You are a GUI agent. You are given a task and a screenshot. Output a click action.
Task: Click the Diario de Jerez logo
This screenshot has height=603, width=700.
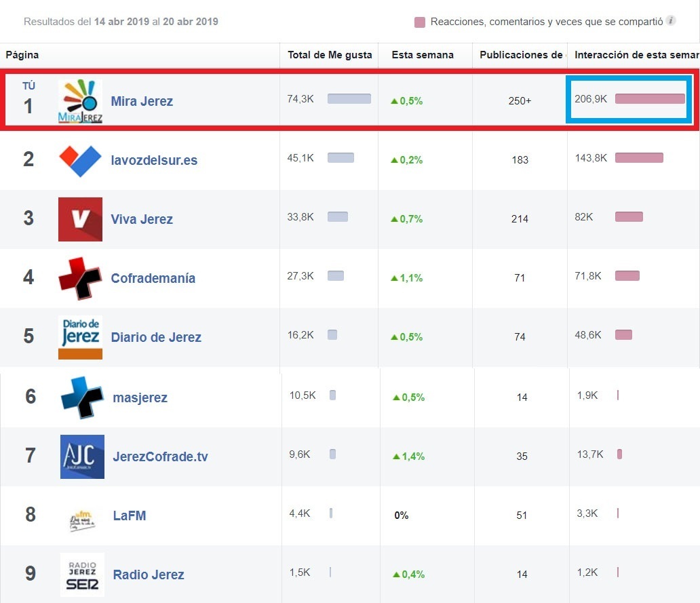pyautogui.click(x=80, y=337)
